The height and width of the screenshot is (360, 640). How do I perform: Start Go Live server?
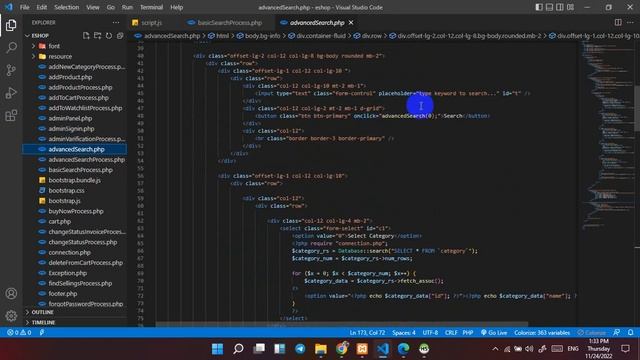[493, 333]
